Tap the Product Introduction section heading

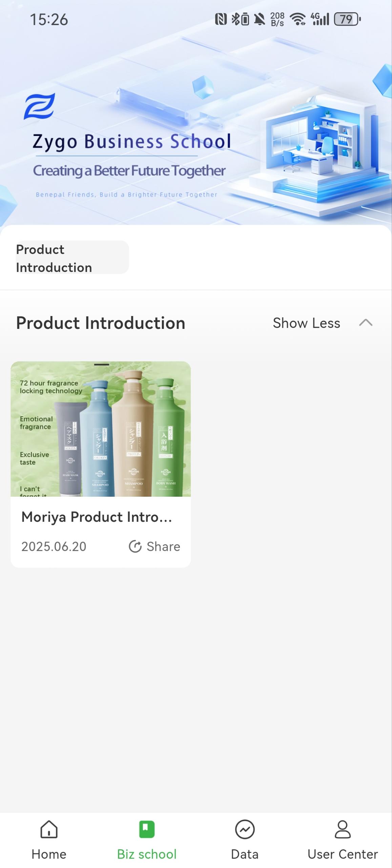click(101, 323)
